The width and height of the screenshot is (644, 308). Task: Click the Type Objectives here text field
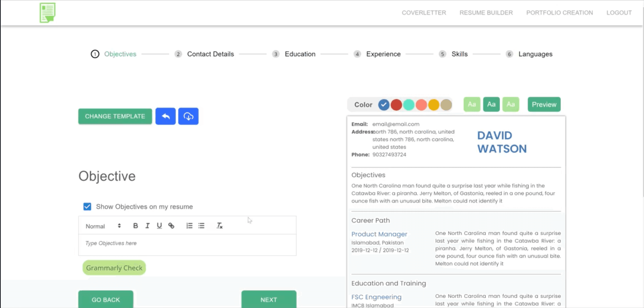point(187,245)
